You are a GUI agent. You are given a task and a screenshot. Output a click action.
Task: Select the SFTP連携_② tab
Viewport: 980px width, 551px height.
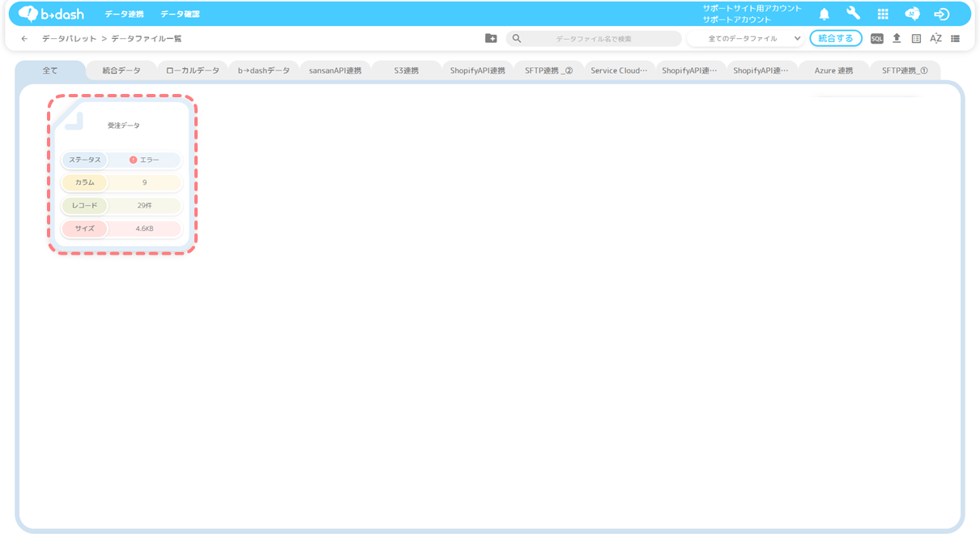549,70
